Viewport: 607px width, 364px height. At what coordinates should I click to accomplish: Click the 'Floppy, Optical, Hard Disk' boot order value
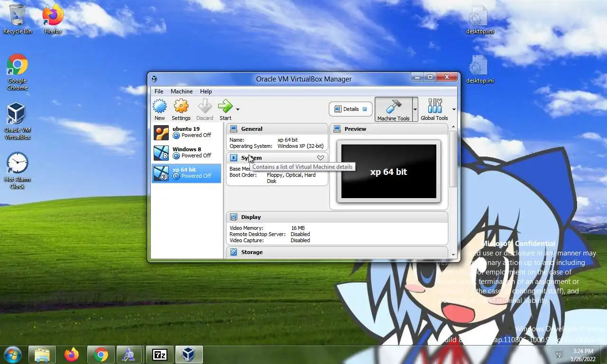[x=291, y=178]
